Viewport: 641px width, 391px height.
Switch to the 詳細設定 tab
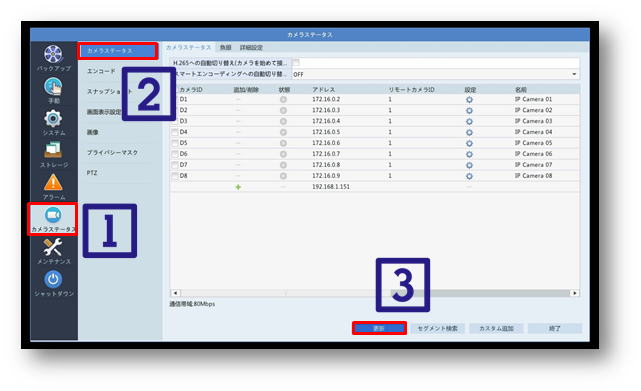point(251,48)
